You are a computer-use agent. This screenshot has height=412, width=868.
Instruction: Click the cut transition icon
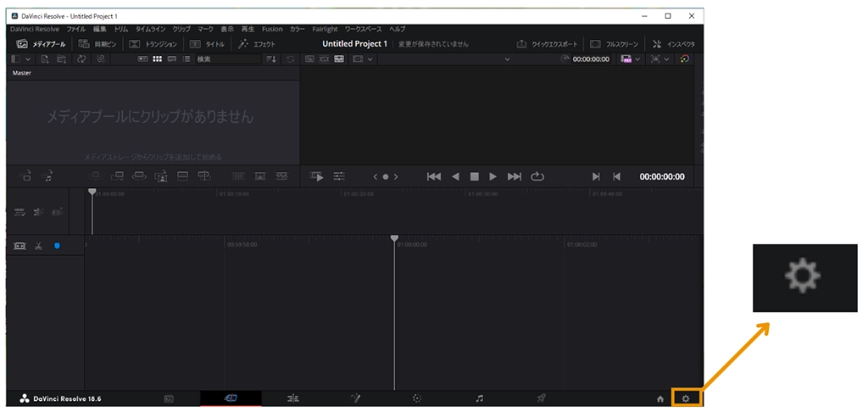coord(238,176)
